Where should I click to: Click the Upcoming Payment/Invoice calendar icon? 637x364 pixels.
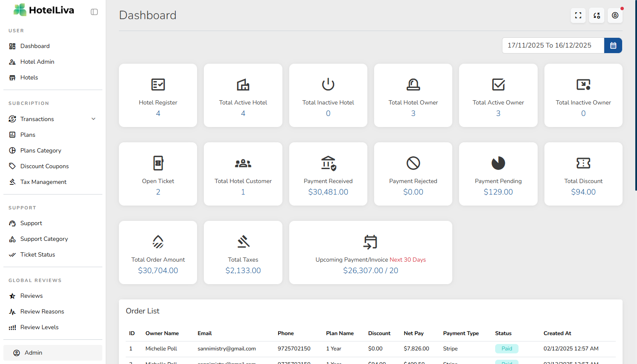[370, 242]
